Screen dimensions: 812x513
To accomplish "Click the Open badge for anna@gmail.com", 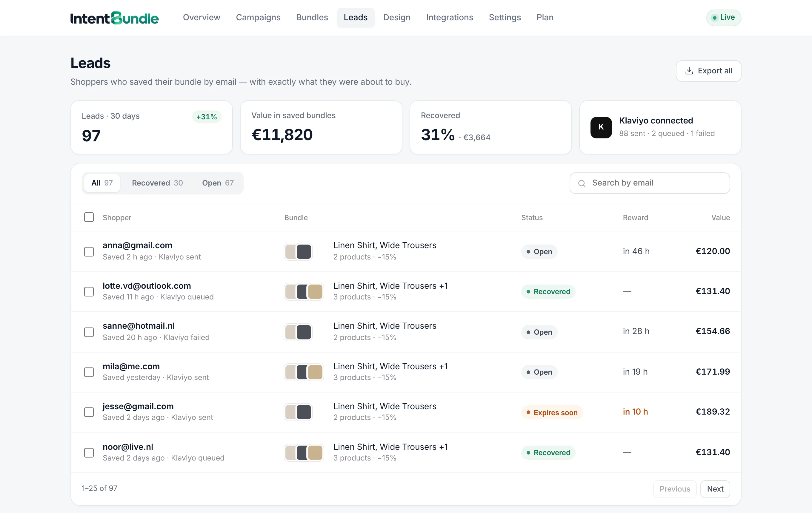I will coord(539,252).
